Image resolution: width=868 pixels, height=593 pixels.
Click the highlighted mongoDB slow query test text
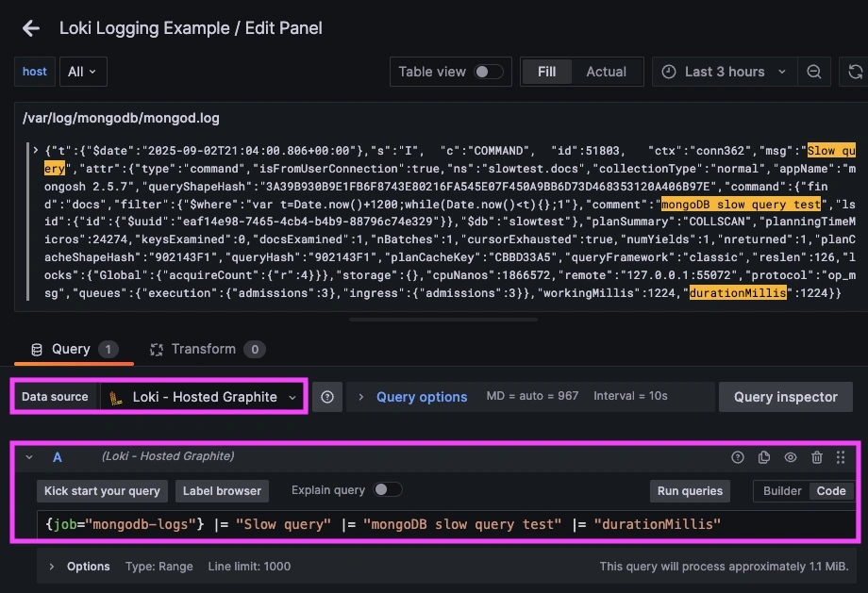click(742, 205)
